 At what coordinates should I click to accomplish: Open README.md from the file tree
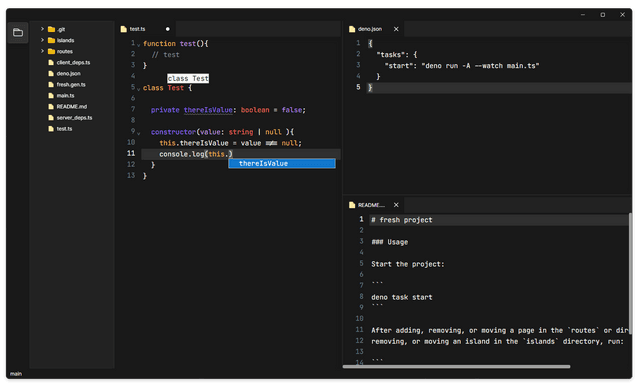72,107
